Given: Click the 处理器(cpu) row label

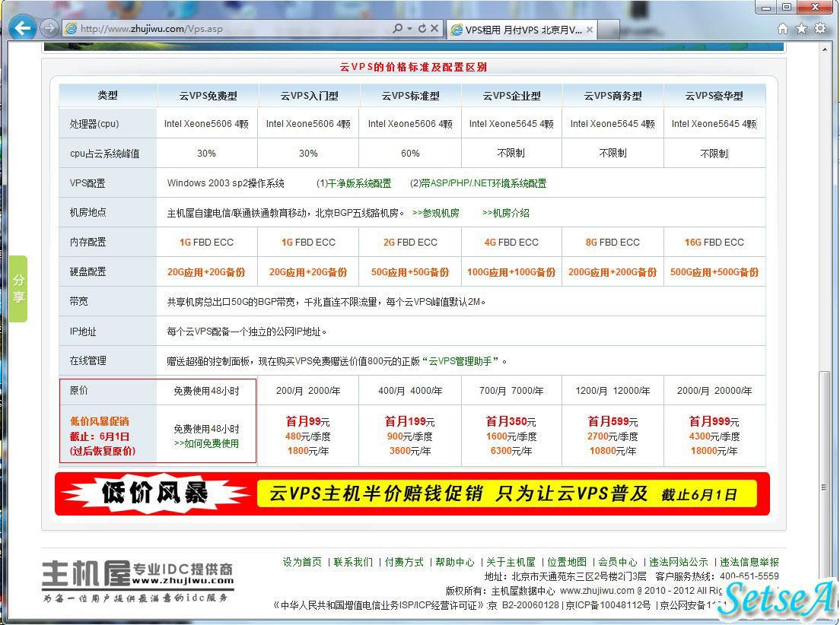Looking at the screenshot, I should tap(94, 124).
